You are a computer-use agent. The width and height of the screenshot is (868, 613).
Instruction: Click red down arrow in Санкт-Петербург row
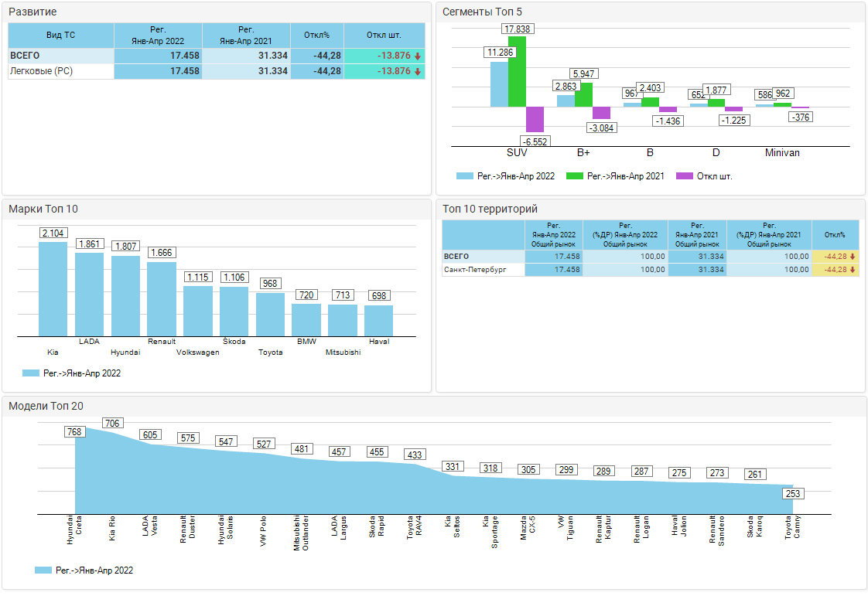tap(853, 270)
